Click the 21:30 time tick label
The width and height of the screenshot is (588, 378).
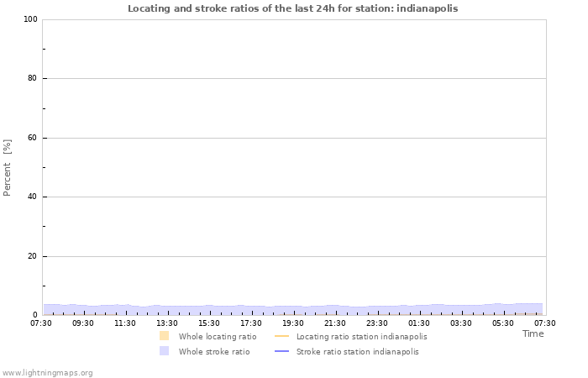pos(335,323)
